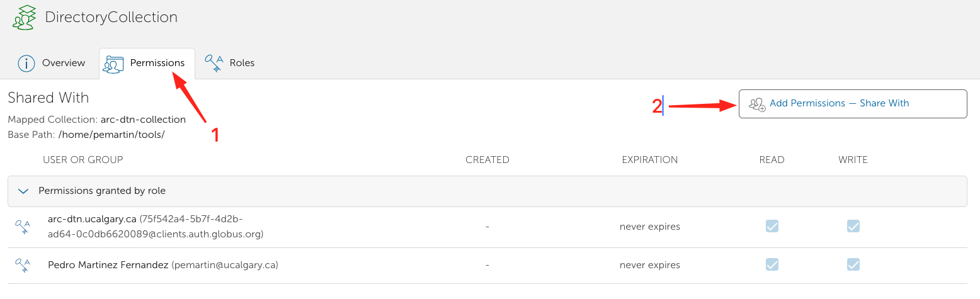Click role key icon beside arc-dtn.ucalgary.ca
This screenshot has width=980, height=299.
23,227
